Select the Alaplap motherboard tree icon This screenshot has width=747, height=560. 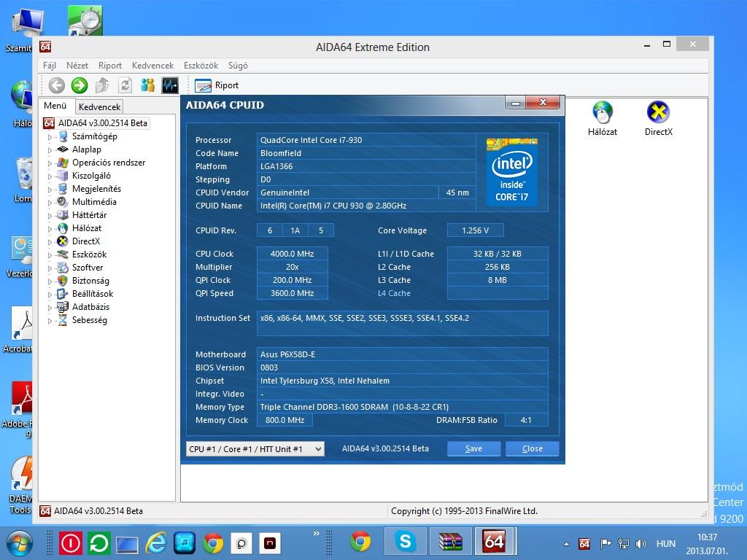pyautogui.click(x=63, y=149)
